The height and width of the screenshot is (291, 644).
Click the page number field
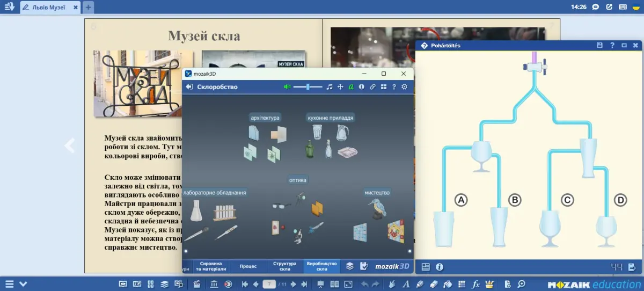(269, 284)
